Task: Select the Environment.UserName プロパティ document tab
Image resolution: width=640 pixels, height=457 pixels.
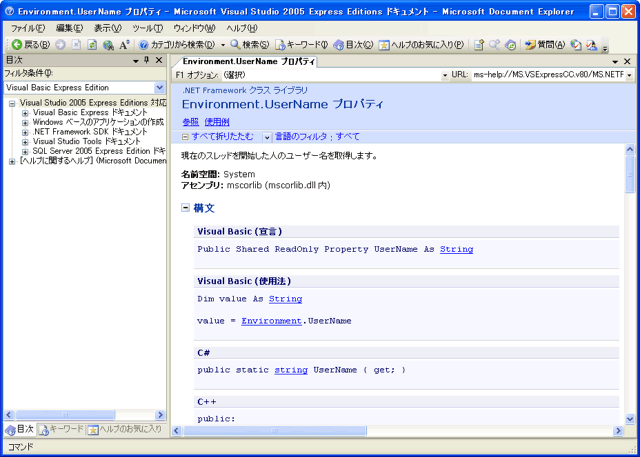Action: [248, 62]
